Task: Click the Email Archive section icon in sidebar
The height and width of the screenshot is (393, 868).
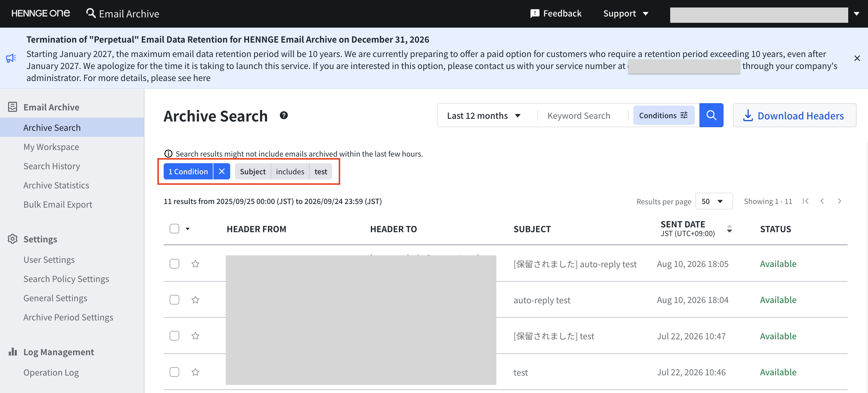Action: coord(13,107)
